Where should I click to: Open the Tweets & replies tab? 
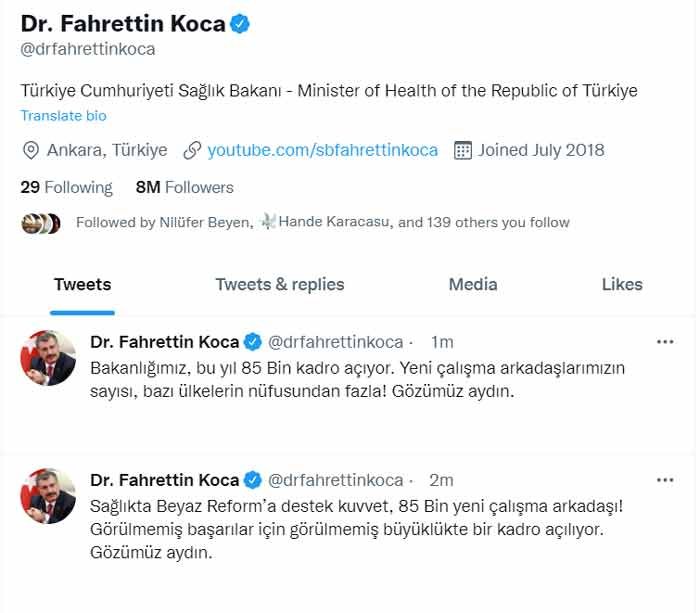280,285
